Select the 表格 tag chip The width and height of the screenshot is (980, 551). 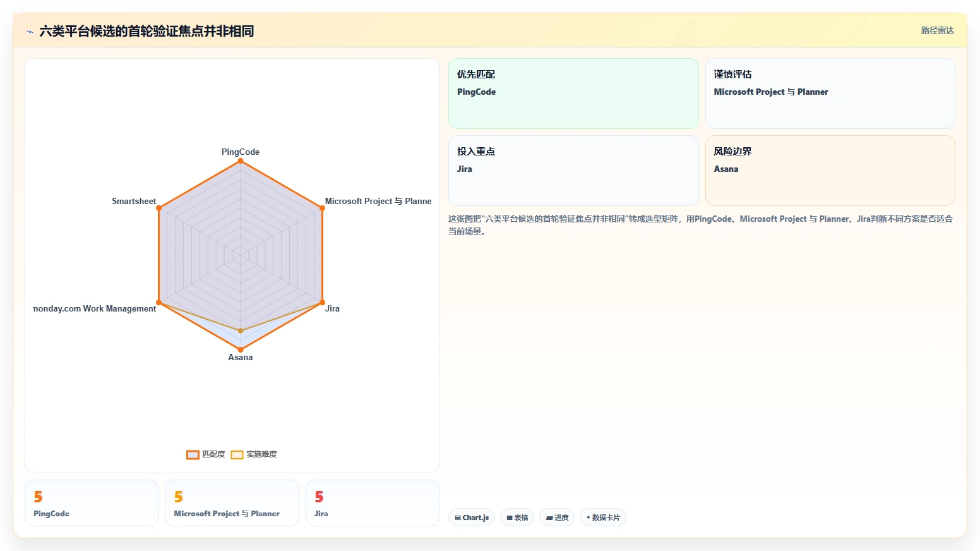[517, 518]
